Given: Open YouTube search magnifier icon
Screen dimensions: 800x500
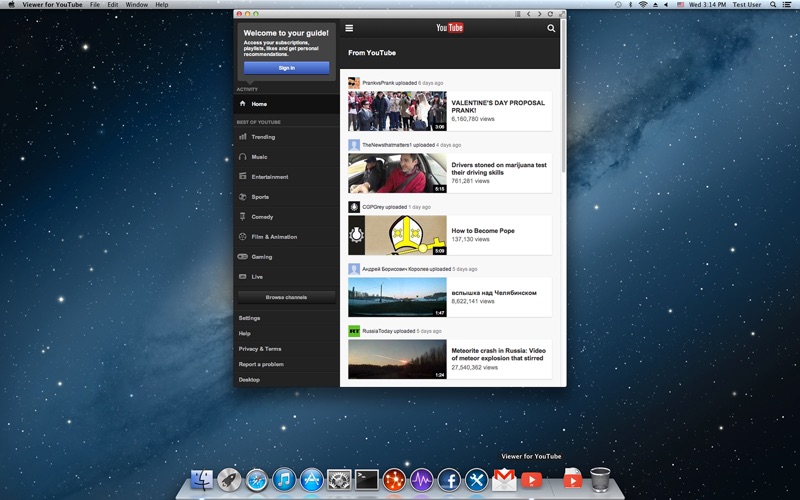Looking at the screenshot, I should (551, 29).
